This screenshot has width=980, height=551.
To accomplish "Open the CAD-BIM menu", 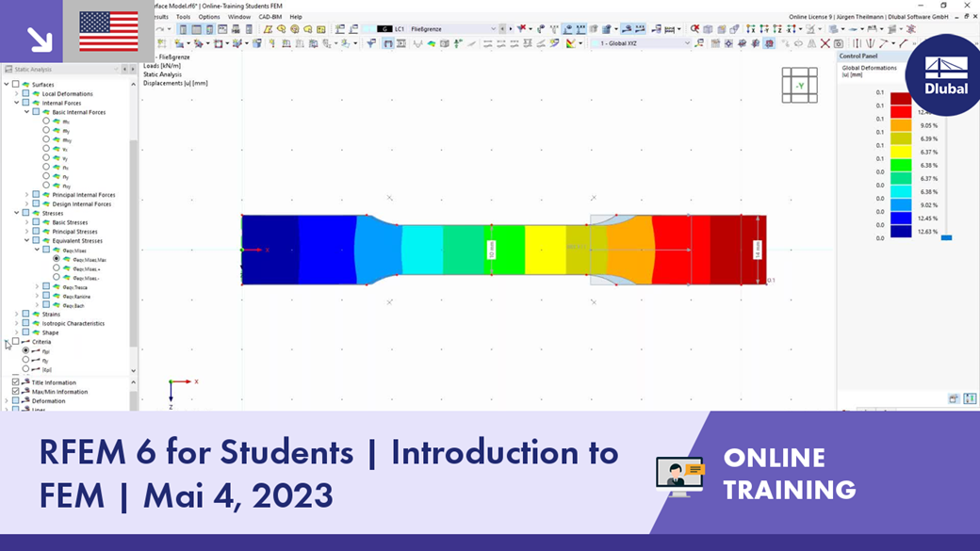I will (x=270, y=17).
